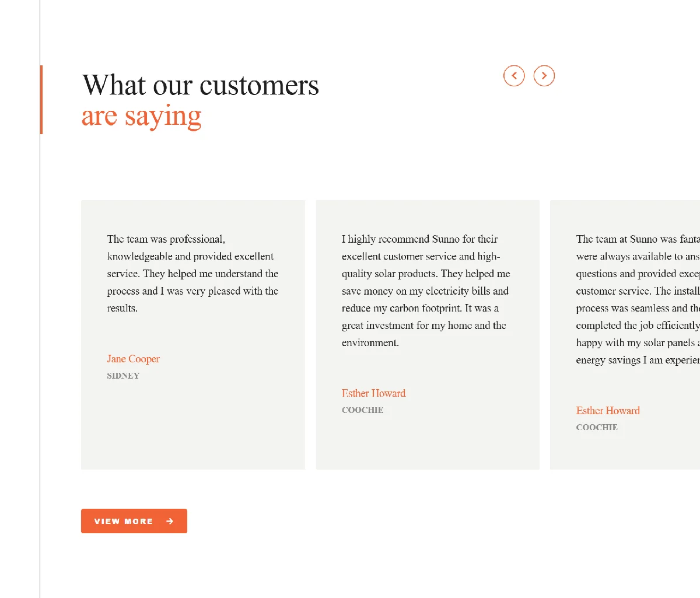Click the arrow icon inside View More
The height and width of the screenshot is (598, 700).
170,521
